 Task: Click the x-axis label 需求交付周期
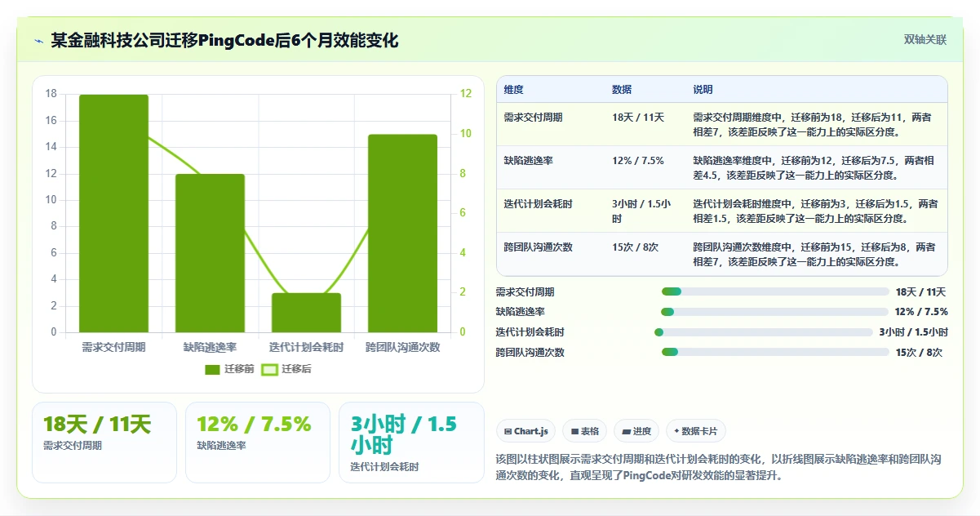[x=113, y=347]
